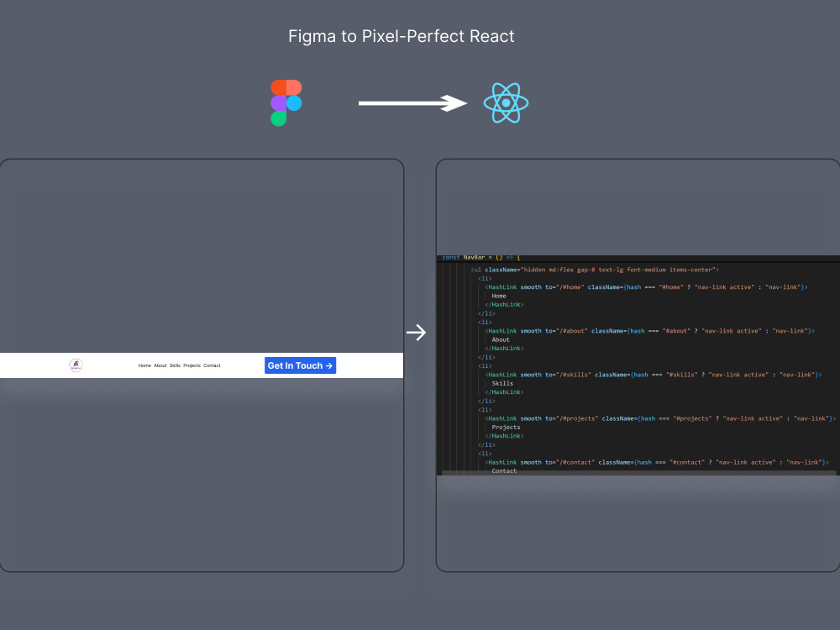Click the HashLink line with to="/#about"
Image resolution: width=840 pixels, height=630 pixels.
click(x=649, y=331)
